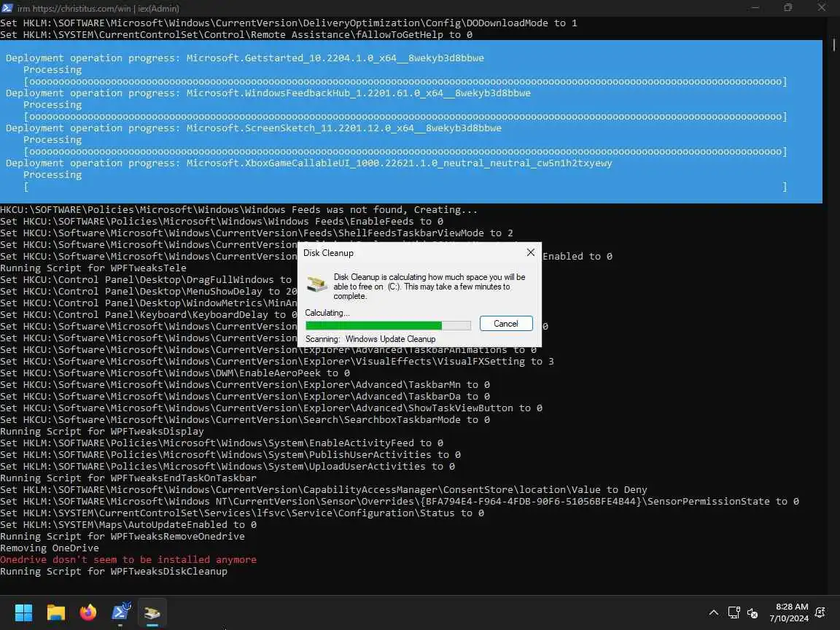Close the PowerShell window
Screen dimensions: 840x630
(821, 7)
